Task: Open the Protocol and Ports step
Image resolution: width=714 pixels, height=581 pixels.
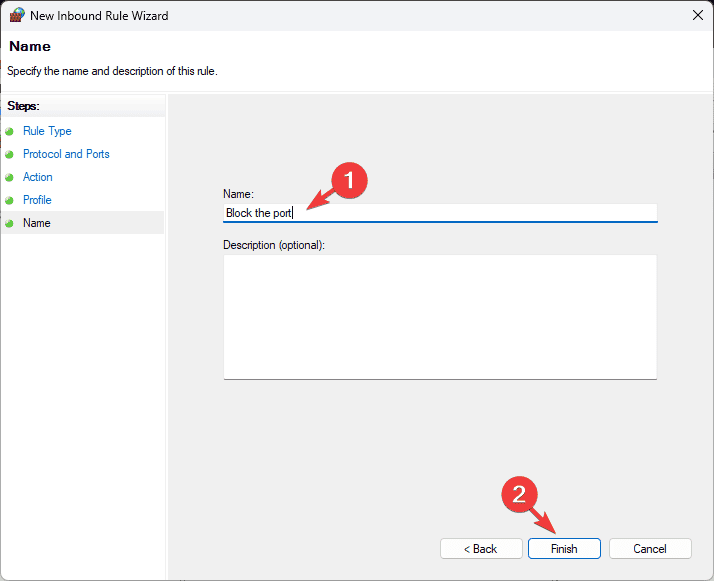Action: tap(66, 154)
